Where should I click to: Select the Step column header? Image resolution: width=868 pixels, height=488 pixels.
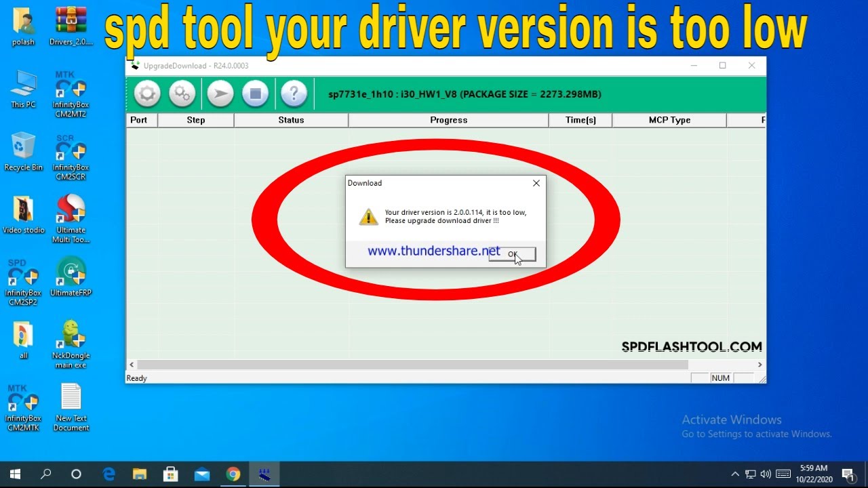point(196,120)
